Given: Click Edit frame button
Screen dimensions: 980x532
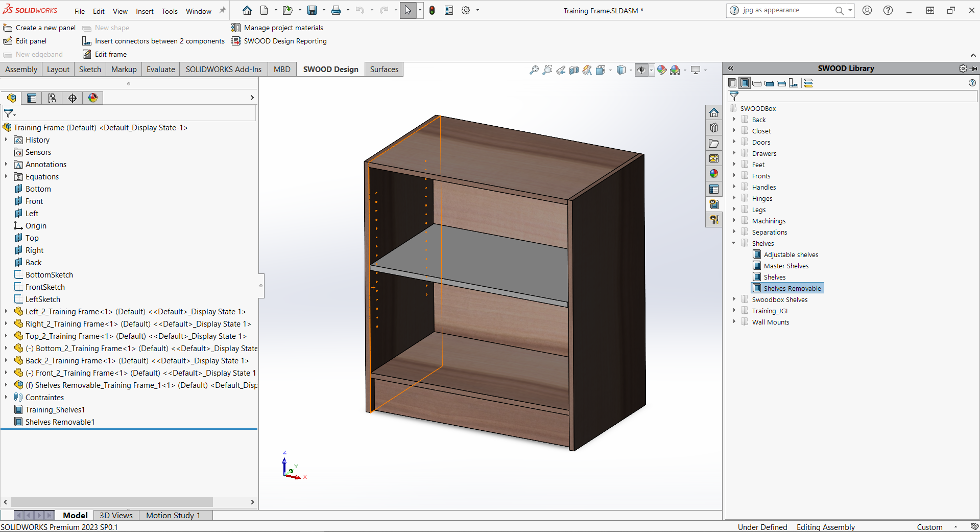Looking at the screenshot, I should click(105, 54).
